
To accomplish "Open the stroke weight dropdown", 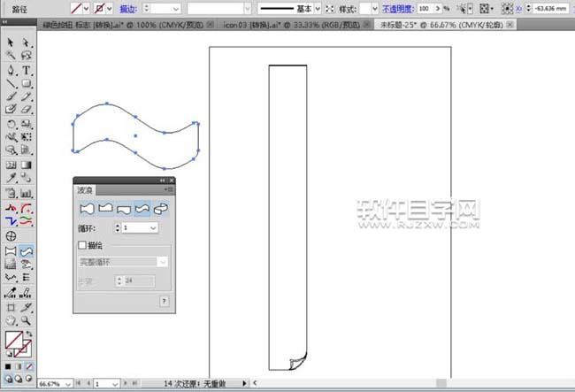I will tap(176, 9).
